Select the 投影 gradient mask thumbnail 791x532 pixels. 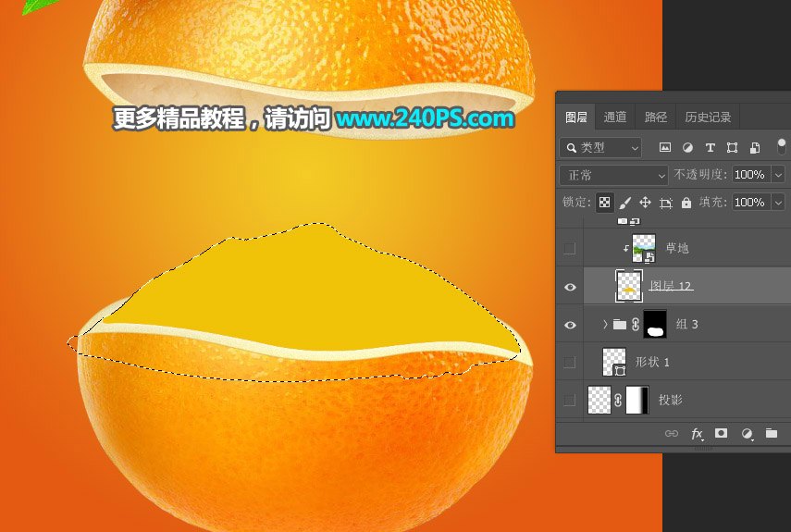637,400
